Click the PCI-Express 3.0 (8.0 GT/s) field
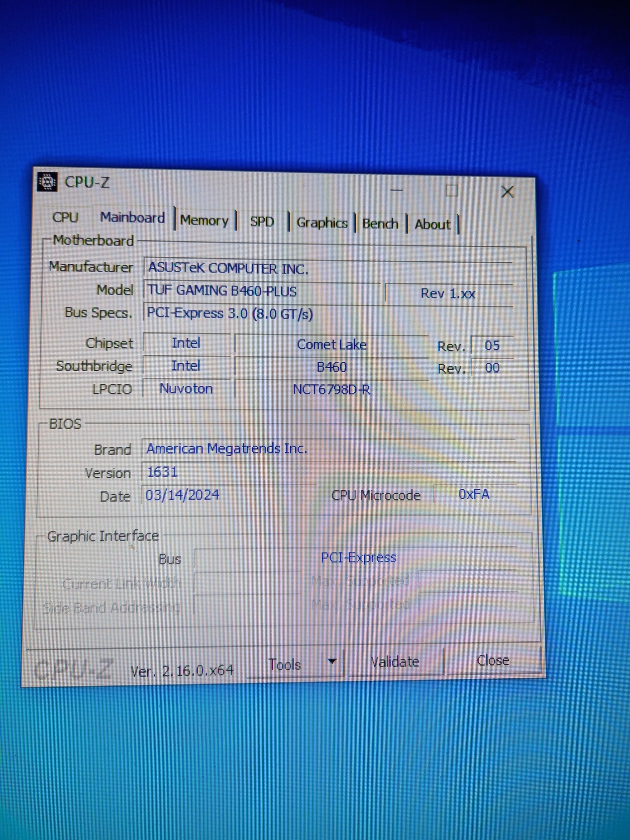Screen dimensions: 630x840 pyautogui.click(x=329, y=313)
